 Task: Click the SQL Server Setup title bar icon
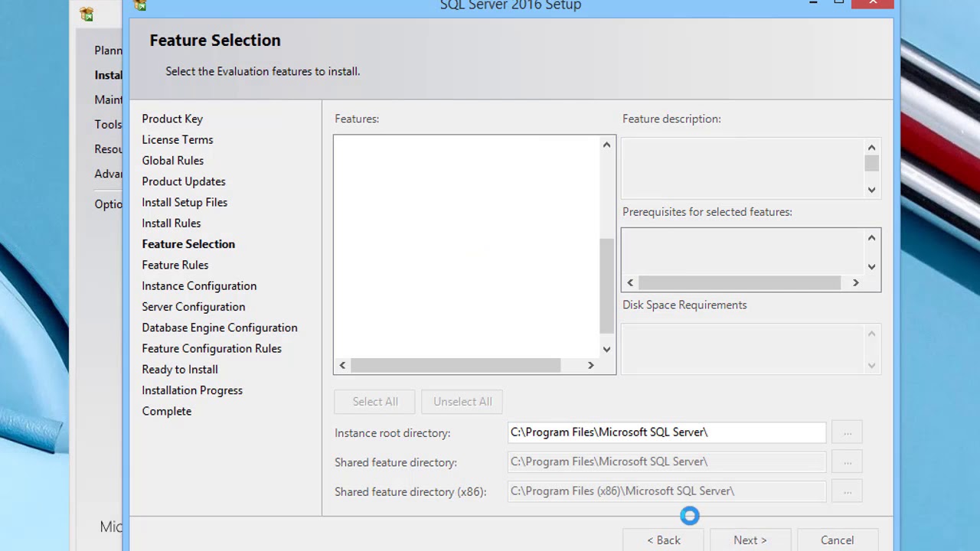pos(139,5)
